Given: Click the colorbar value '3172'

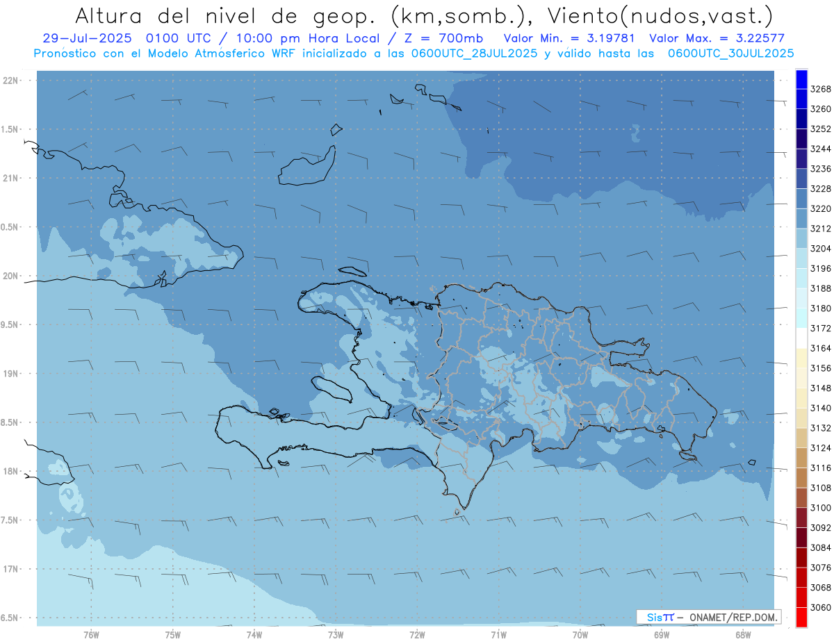Looking at the screenshot, I should 820,328.
